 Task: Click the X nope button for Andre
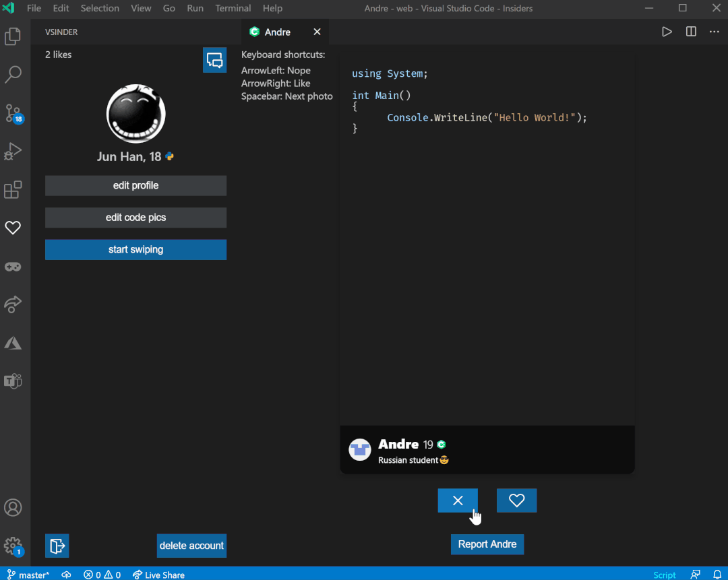pos(458,501)
